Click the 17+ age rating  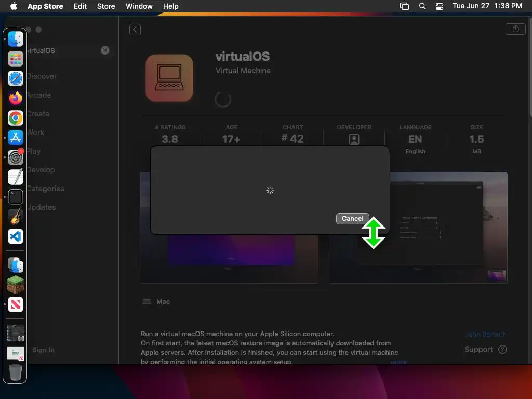231,139
